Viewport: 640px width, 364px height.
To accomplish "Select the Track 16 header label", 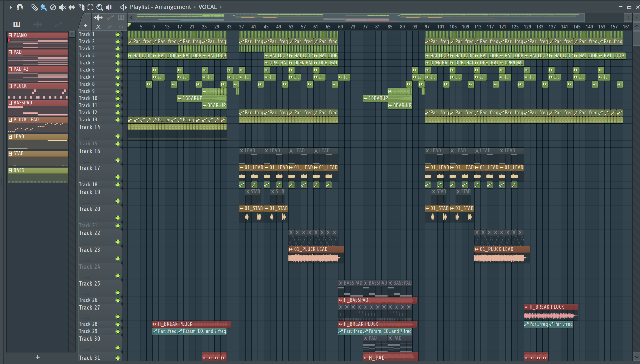I will [x=89, y=151].
